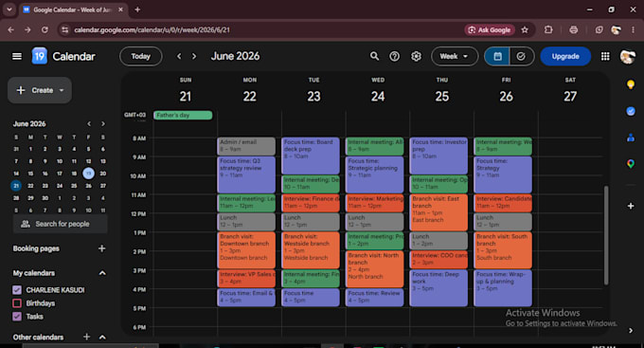Viewport: 644px width, 348px height.
Task: Toggle Birthdays calendar checkbox
Action: (x=17, y=303)
